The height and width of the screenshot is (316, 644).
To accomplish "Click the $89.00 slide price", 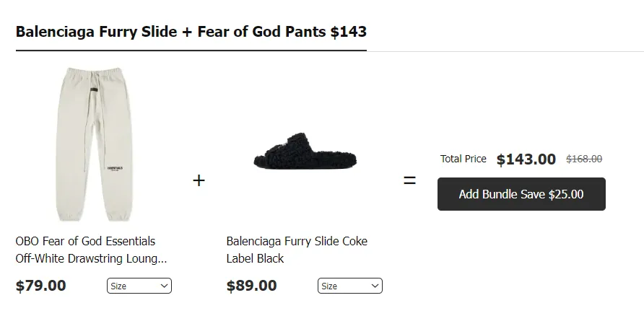I will coord(252,286).
